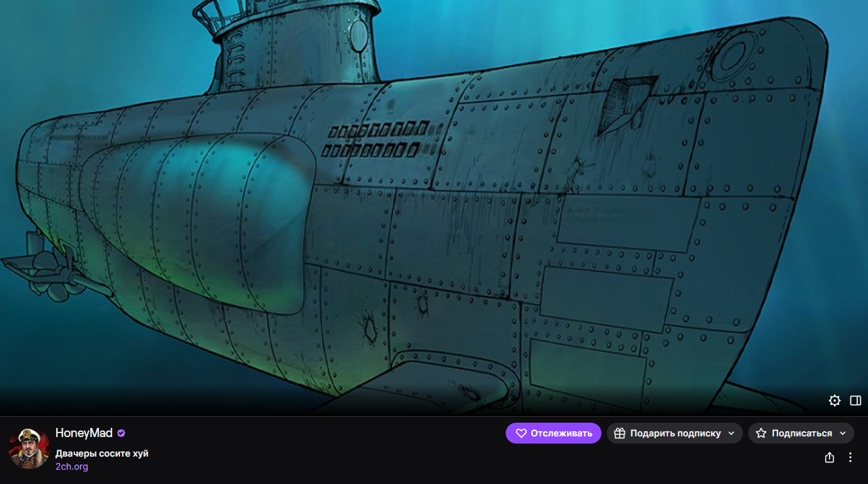Open the HoneyMad channel name link
The image size is (868, 484).
pyautogui.click(x=84, y=433)
